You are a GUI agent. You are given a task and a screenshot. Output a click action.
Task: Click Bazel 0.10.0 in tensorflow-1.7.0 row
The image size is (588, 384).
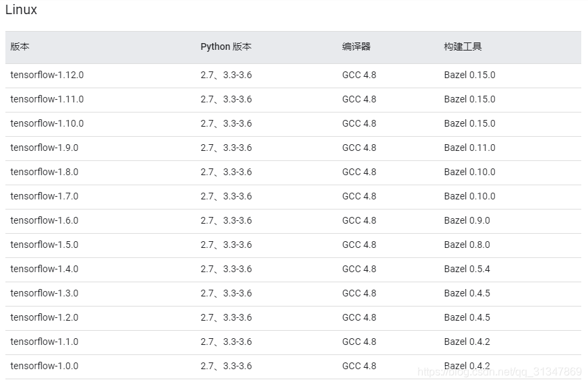[469, 196]
